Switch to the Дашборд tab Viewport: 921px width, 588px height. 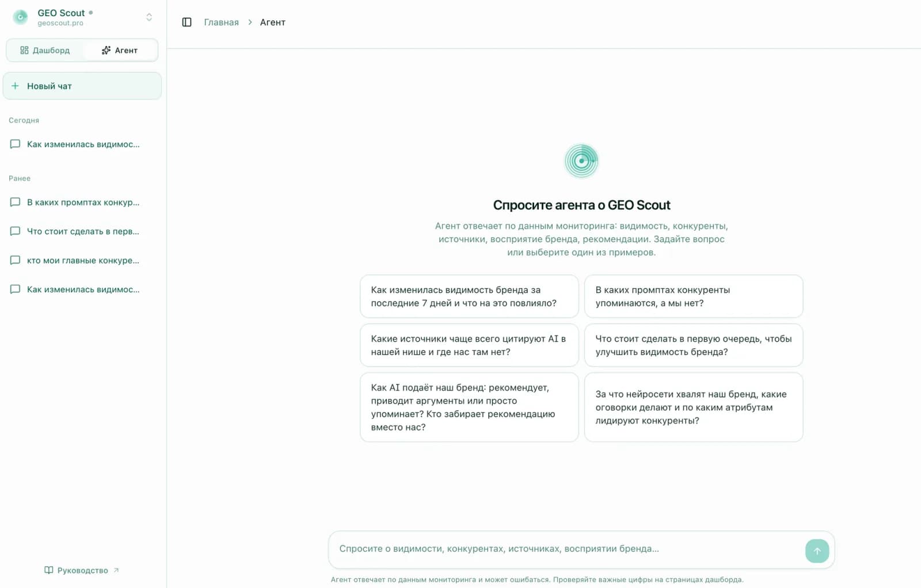pyautogui.click(x=45, y=50)
